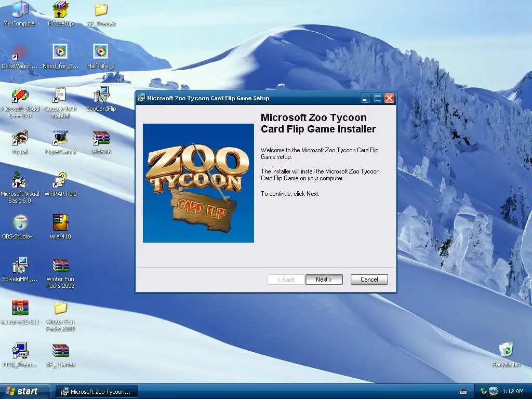Click the Microsoft Zoo Tycoon taskbar button
Viewport: 532px width, 399px height.
(x=97, y=392)
